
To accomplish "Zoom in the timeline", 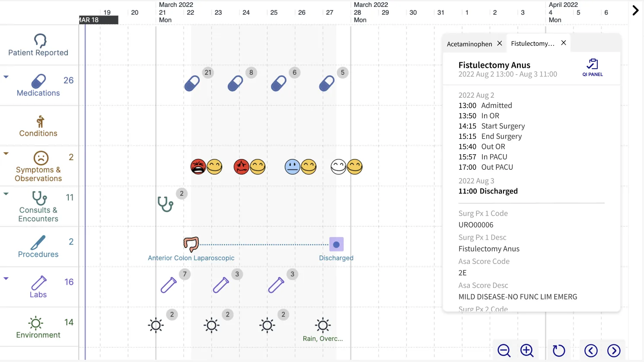I will (527, 350).
